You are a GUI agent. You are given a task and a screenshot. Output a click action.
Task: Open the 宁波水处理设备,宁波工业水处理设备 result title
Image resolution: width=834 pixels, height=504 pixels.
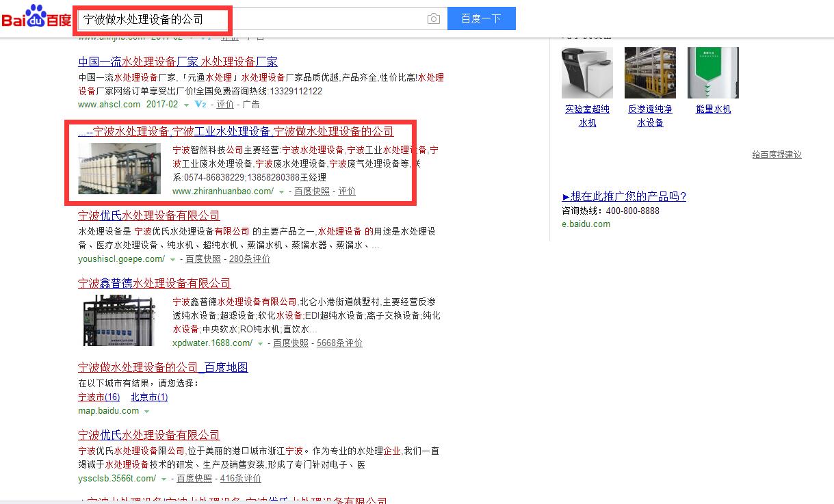(236, 131)
